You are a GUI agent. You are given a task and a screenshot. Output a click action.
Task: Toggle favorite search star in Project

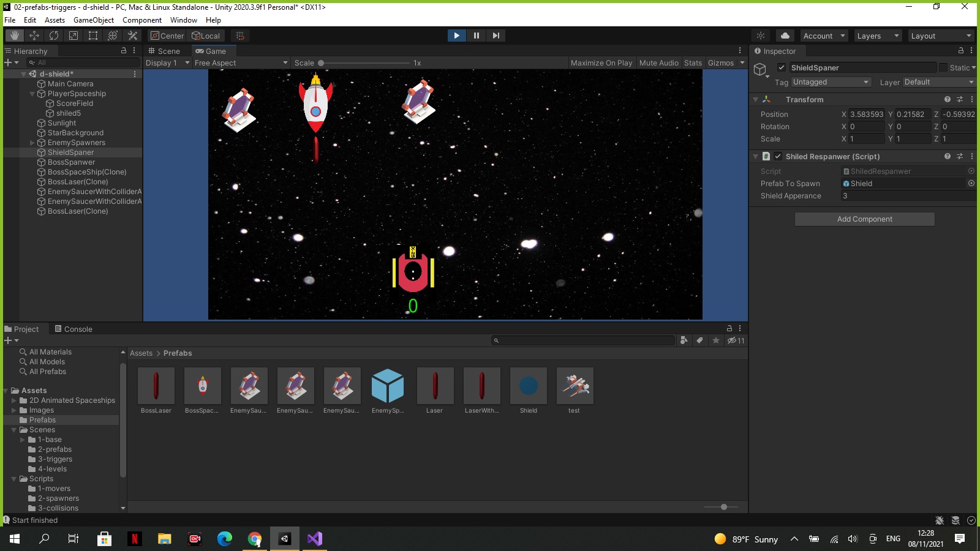pos(715,340)
